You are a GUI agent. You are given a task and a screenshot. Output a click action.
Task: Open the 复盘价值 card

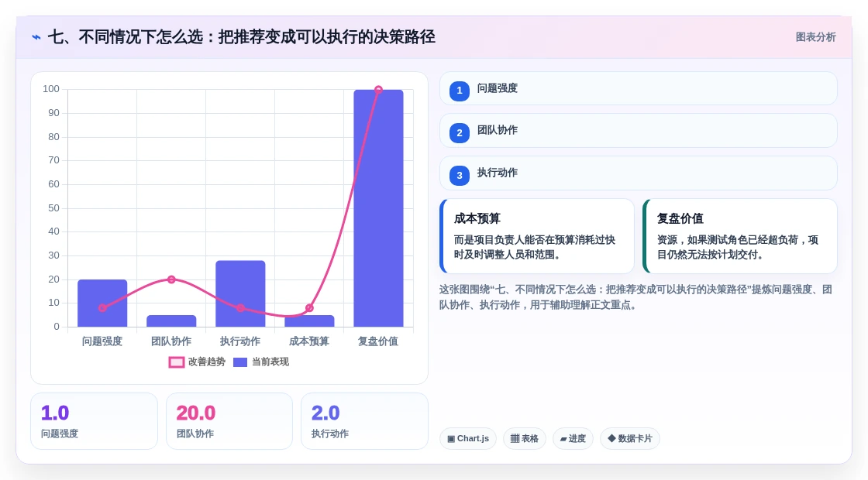click(x=740, y=236)
